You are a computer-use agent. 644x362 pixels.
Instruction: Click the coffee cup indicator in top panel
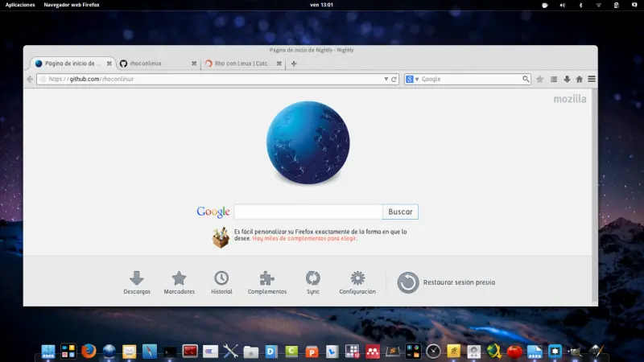pos(545,5)
